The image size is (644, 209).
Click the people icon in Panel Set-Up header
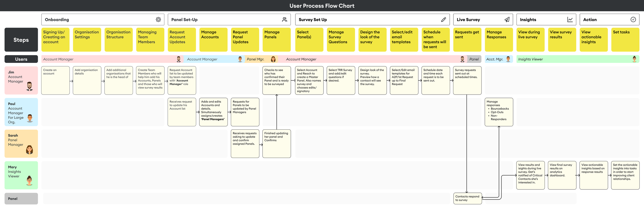pyautogui.click(x=284, y=20)
